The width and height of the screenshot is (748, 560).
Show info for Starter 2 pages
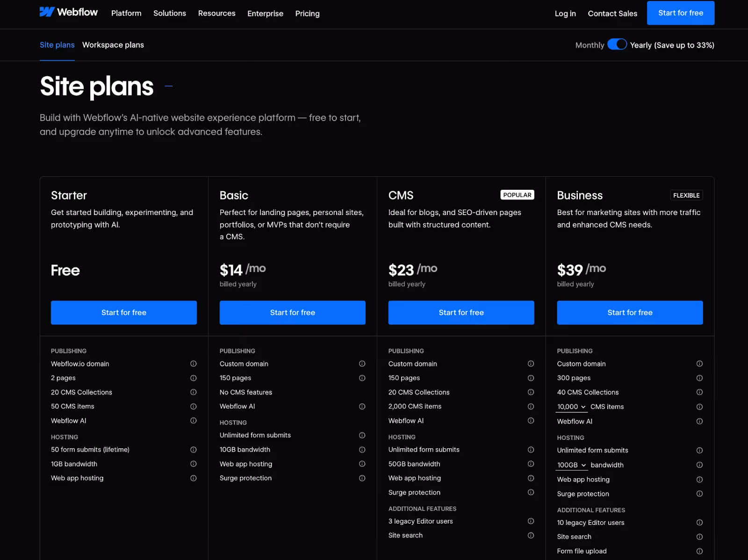coord(194,378)
